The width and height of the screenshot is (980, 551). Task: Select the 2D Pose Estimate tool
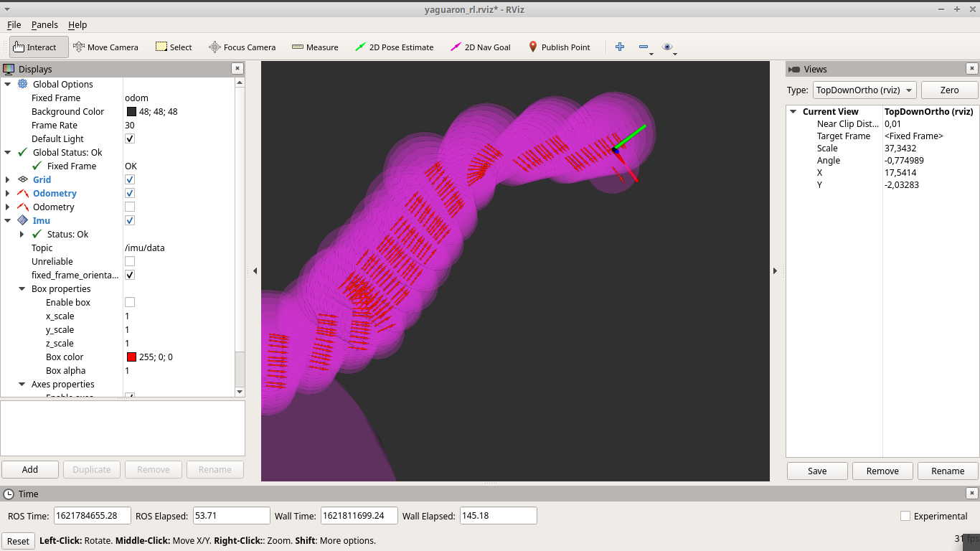click(x=394, y=47)
